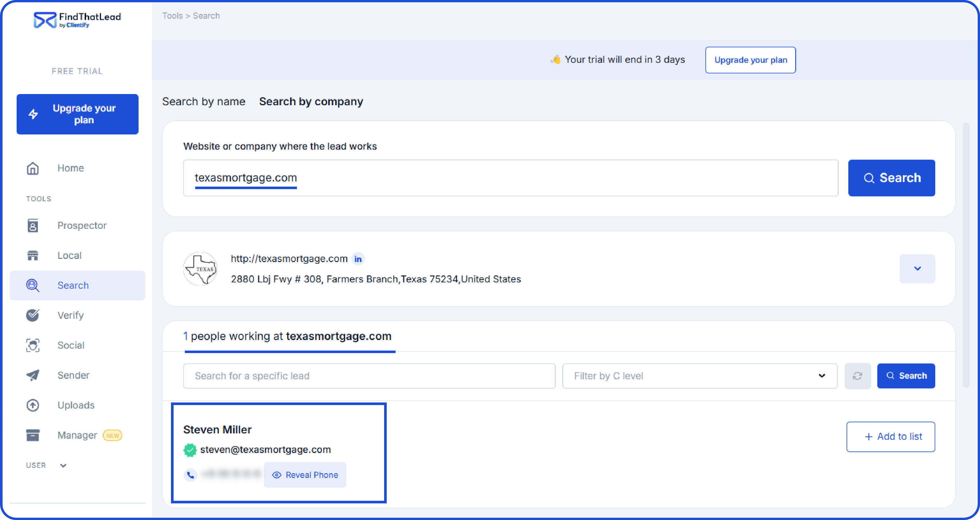This screenshot has width=980, height=520.
Task: Switch to Search by name tab
Action: (203, 101)
